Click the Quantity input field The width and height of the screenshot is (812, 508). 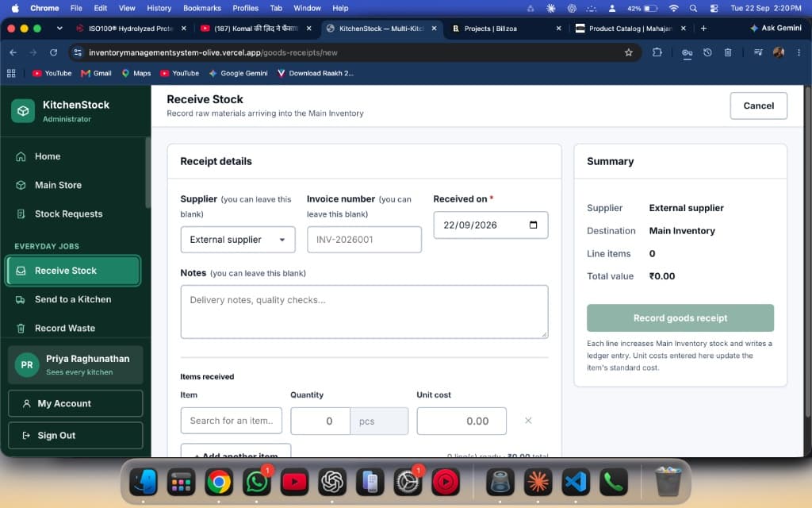(x=320, y=421)
